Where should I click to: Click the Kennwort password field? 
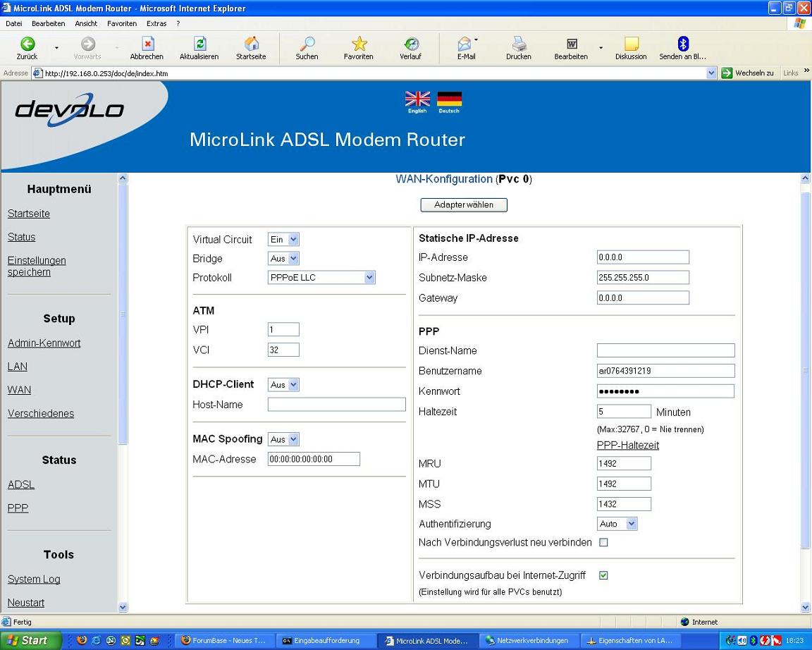tap(665, 391)
